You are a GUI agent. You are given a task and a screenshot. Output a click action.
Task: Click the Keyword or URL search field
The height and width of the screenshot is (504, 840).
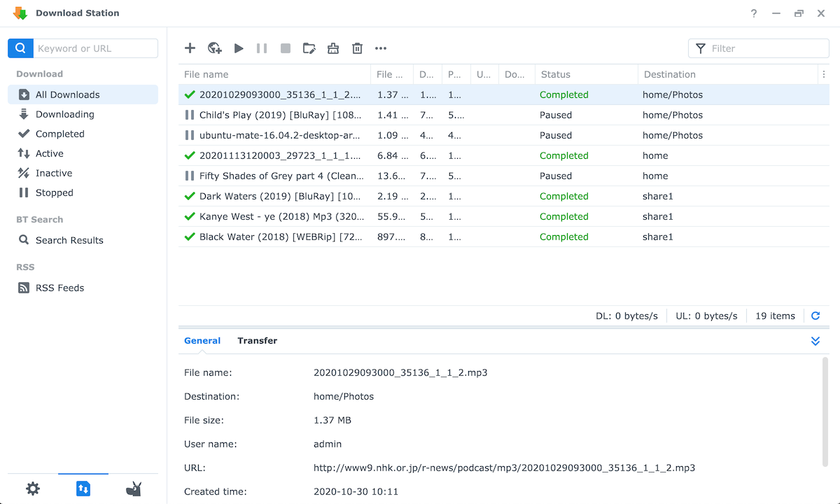click(95, 48)
